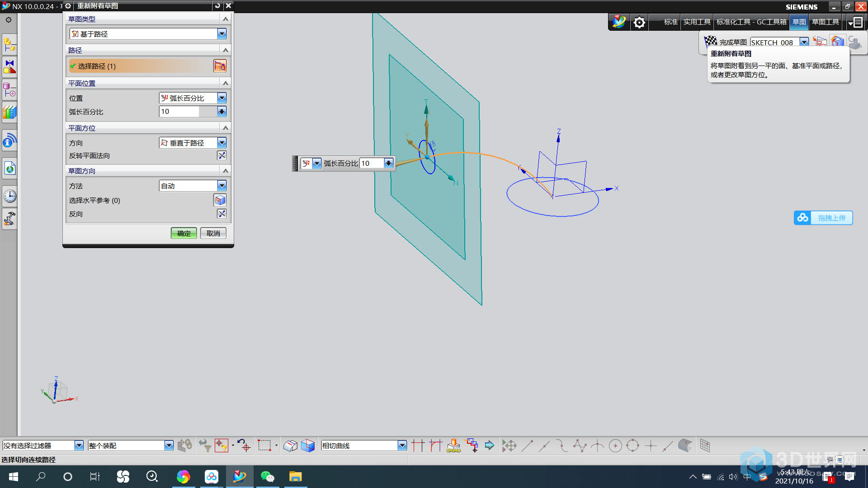Collapse the 草图类型 section
This screenshot has width=868, height=488.
point(226,19)
